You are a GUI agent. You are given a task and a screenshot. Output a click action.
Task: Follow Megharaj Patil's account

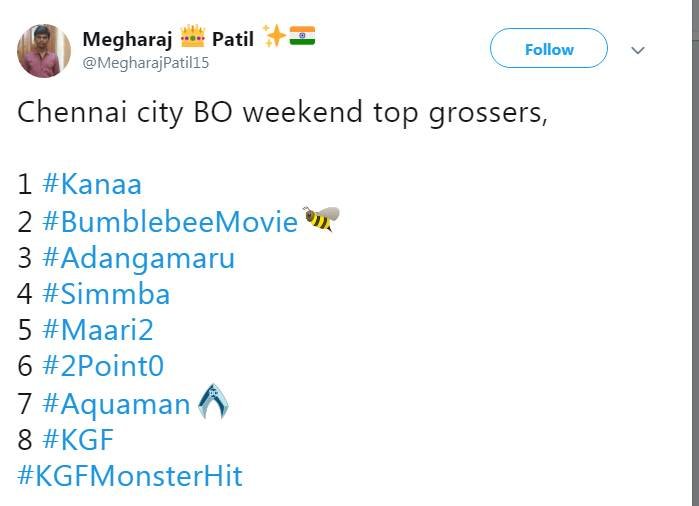(x=548, y=49)
